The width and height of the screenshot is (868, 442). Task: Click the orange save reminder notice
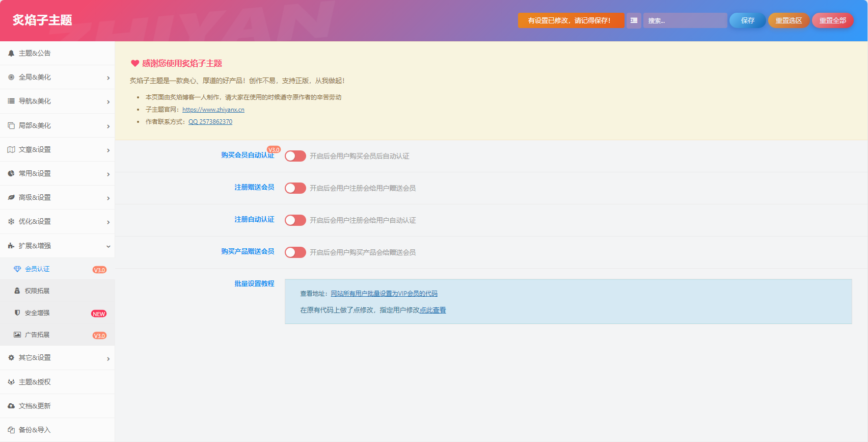point(571,20)
